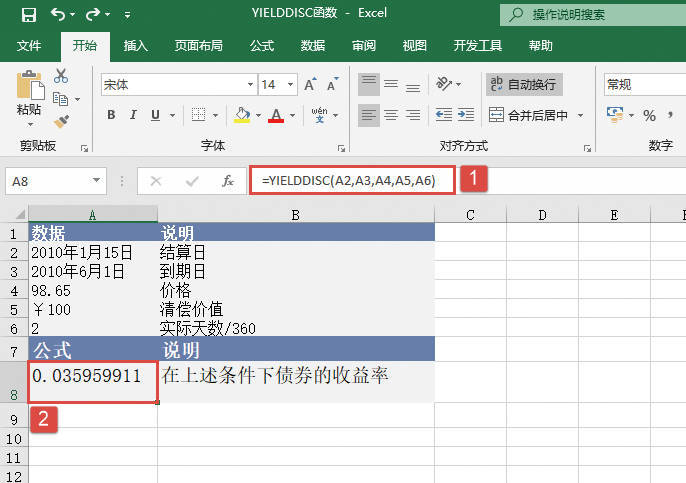Open the 常规 number format box
Image resolution: width=686 pixels, height=483 pixels.
pyautogui.click(x=645, y=84)
